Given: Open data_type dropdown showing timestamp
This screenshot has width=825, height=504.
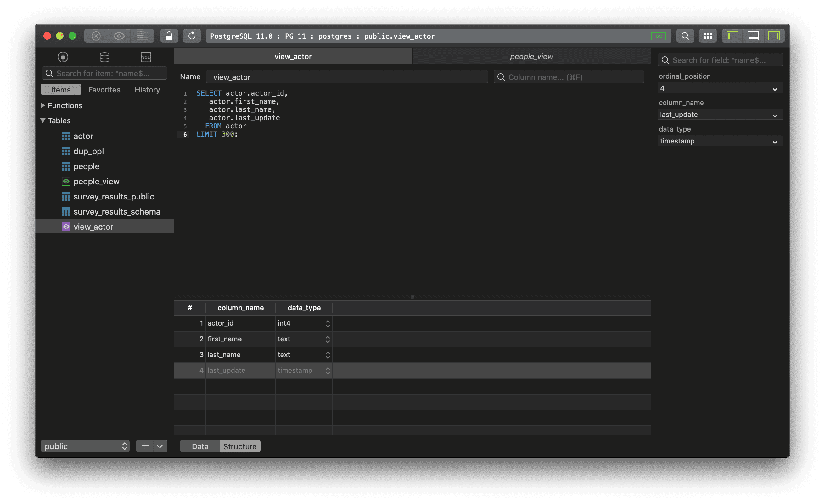Looking at the screenshot, I should (720, 141).
